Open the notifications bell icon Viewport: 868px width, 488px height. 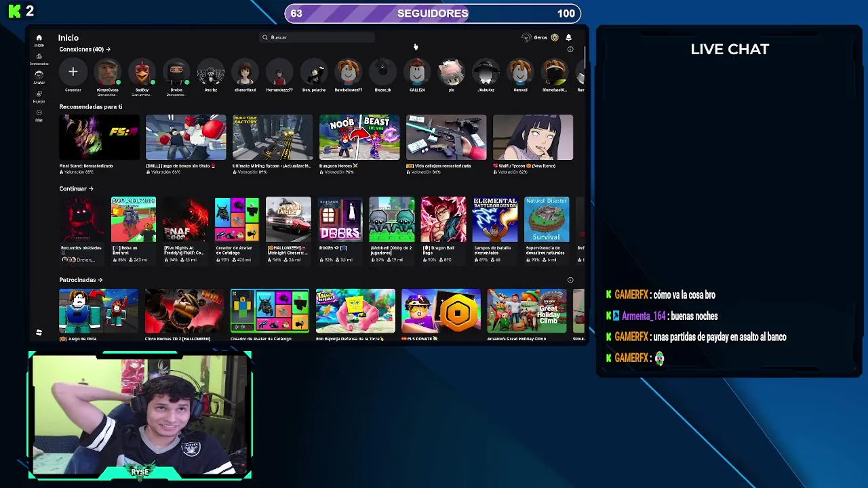pos(568,37)
